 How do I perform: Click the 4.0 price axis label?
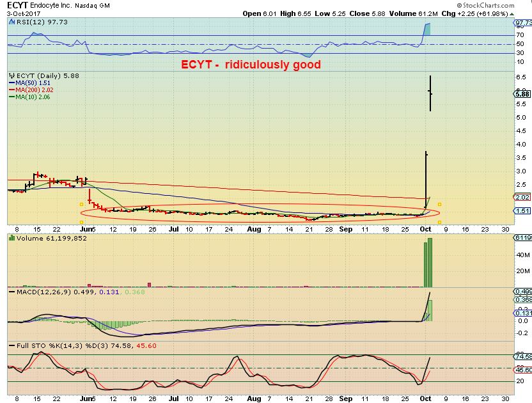click(521, 145)
